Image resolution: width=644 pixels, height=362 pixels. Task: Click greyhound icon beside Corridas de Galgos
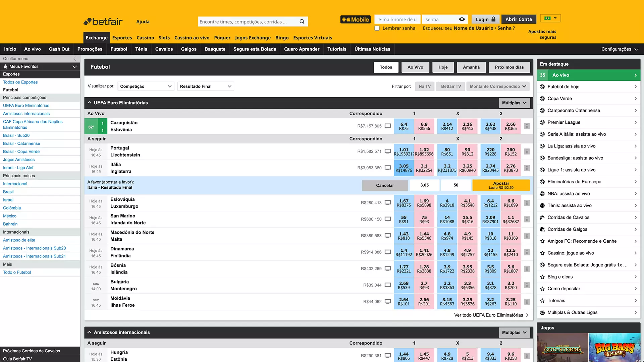[x=542, y=229]
